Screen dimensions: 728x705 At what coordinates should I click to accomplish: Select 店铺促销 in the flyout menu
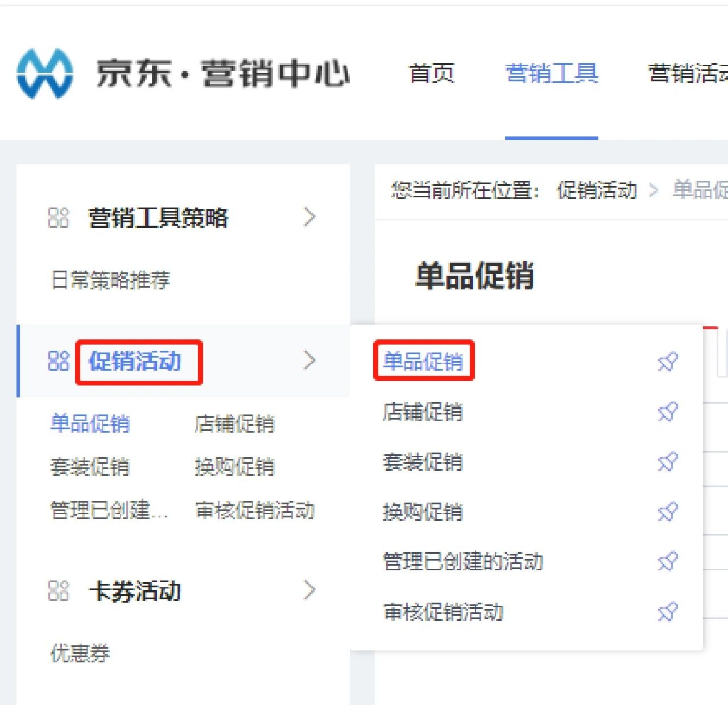pos(423,412)
